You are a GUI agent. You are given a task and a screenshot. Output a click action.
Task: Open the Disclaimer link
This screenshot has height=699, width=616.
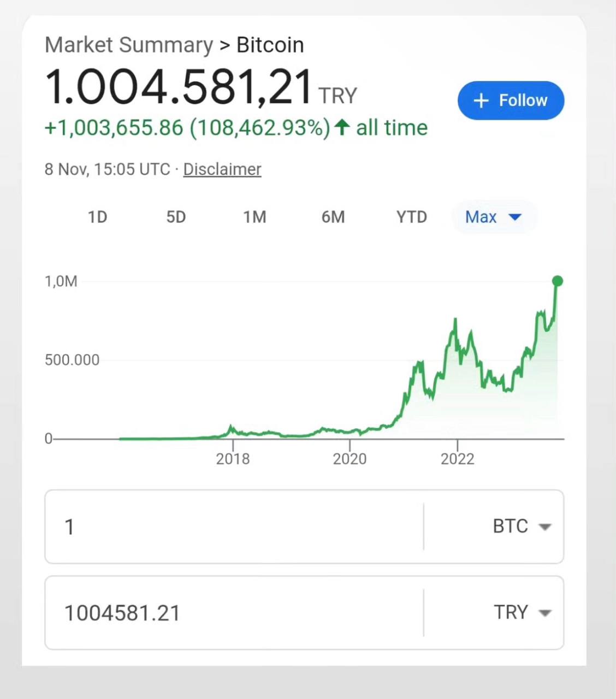tap(222, 169)
